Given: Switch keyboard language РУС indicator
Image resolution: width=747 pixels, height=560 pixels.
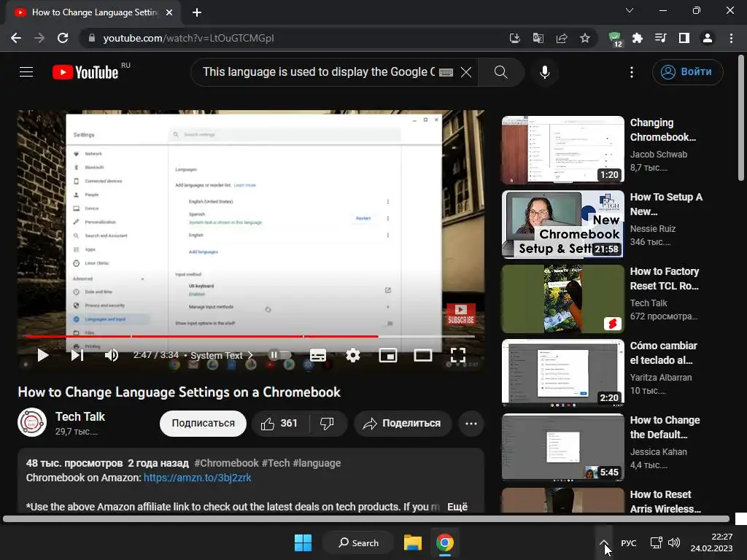Looking at the screenshot, I should coord(629,542).
